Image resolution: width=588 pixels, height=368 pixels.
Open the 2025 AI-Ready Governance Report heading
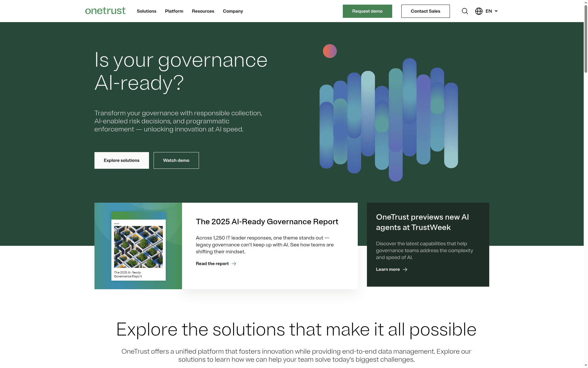click(x=267, y=222)
